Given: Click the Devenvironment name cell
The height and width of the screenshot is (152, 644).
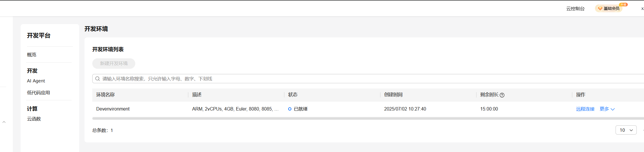Looking at the screenshot, I should point(113,109).
